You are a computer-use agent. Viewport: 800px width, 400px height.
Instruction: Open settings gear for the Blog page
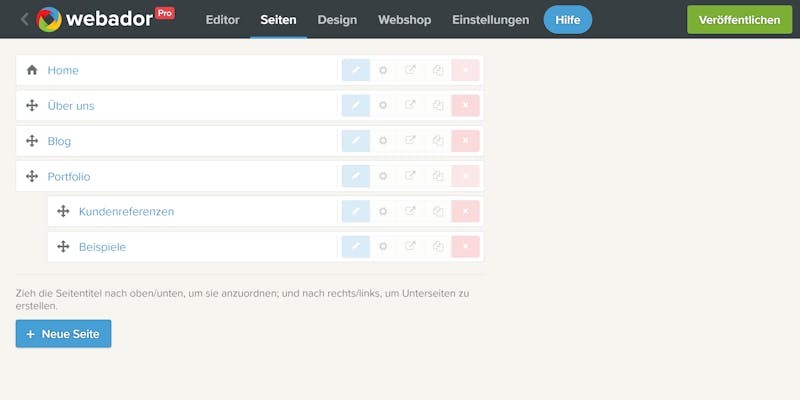[x=383, y=141]
